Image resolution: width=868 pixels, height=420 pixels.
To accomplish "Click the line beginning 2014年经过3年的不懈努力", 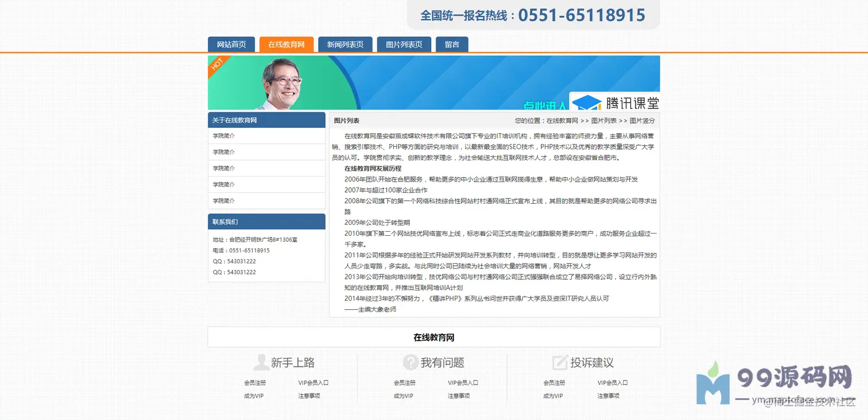I will (x=476, y=299).
